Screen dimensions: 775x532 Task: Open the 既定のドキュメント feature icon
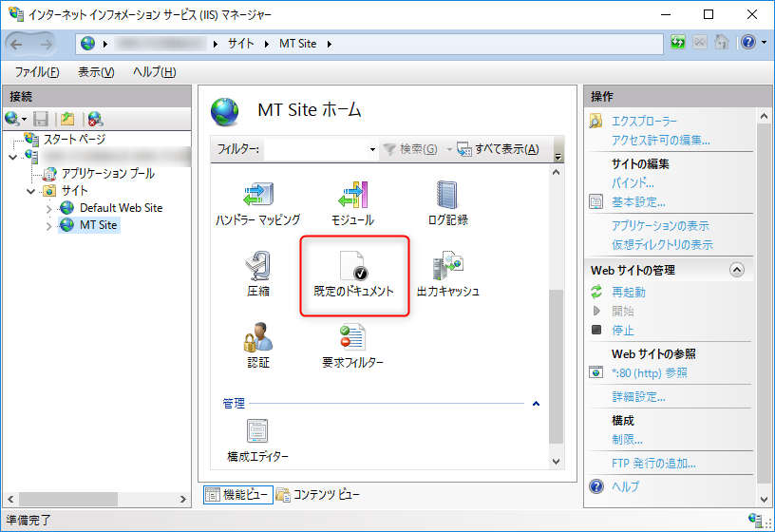[353, 273]
